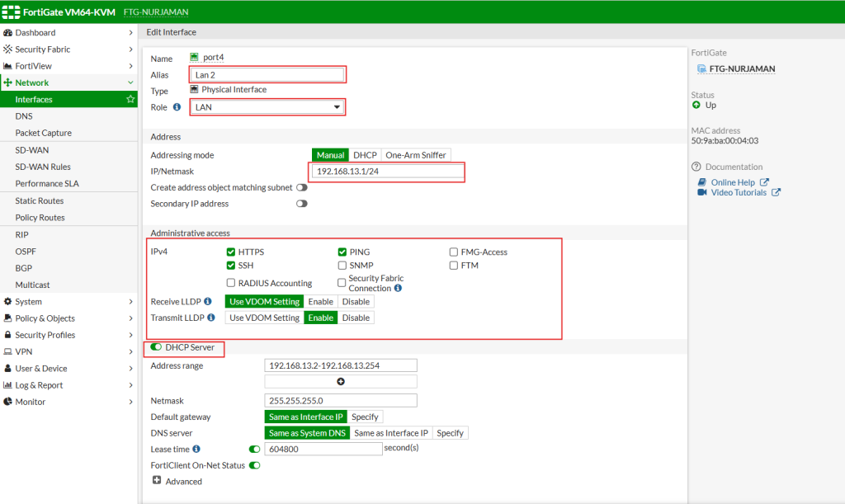Image resolution: width=845 pixels, height=504 pixels.
Task: Turn off the DHCP Server toggle
Action: tap(156, 347)
